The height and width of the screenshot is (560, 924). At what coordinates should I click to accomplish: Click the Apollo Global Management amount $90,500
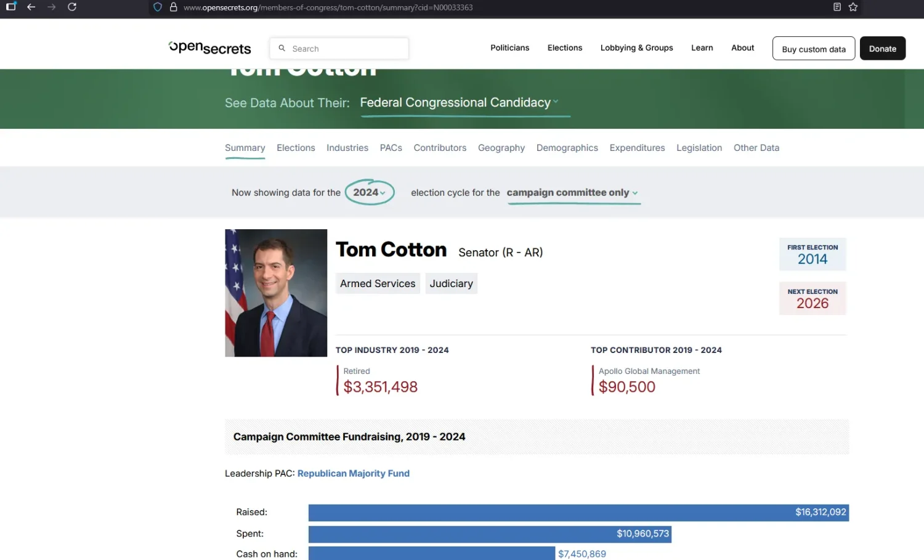(x=627, y=387)
